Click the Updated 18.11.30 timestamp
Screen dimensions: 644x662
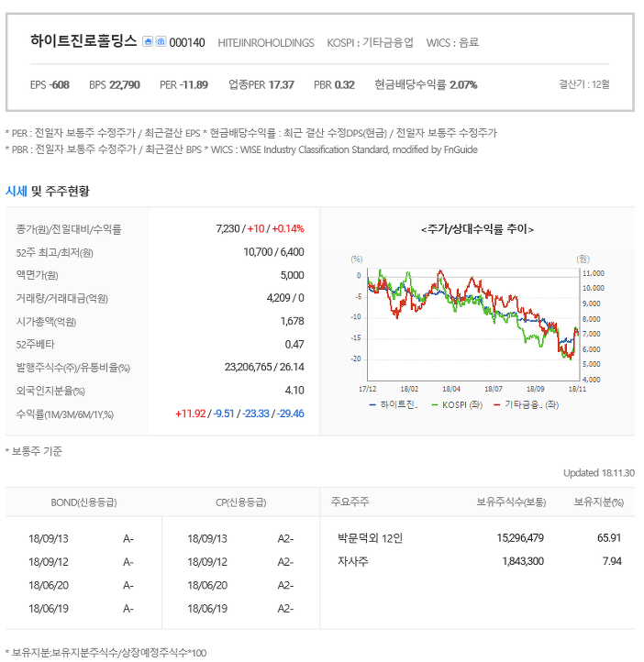pos(599,473)
